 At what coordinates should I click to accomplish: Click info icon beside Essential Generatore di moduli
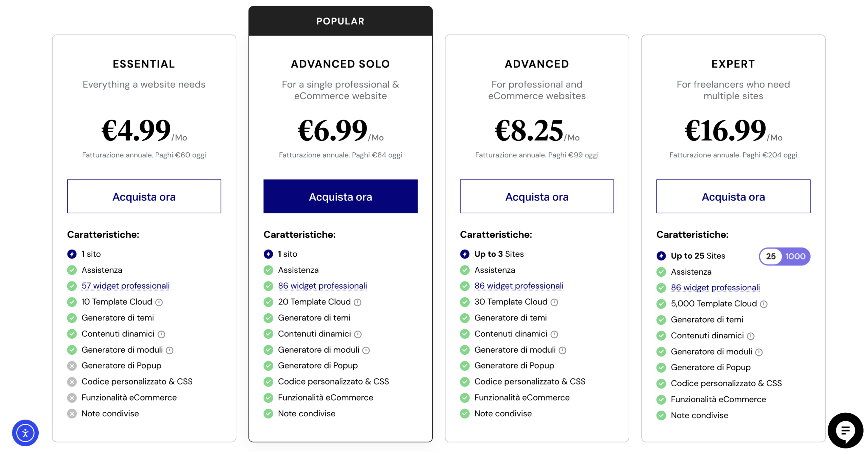[x=170, y=350]
